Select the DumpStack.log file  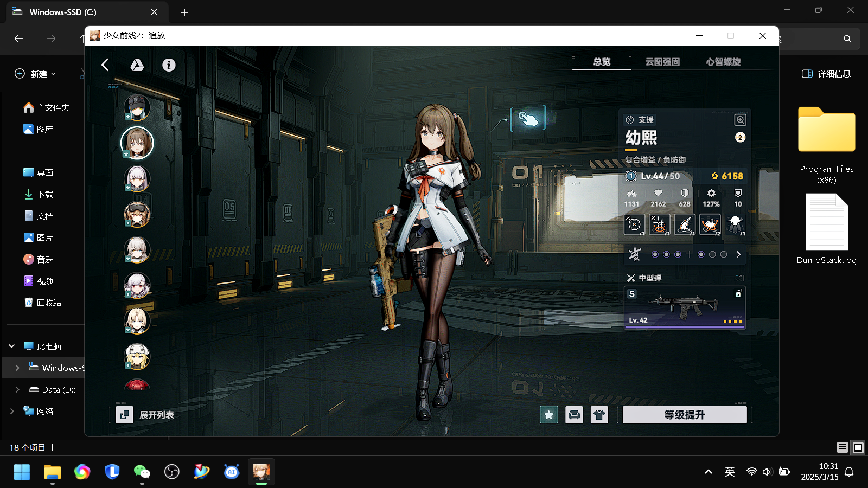coord(827,229)
